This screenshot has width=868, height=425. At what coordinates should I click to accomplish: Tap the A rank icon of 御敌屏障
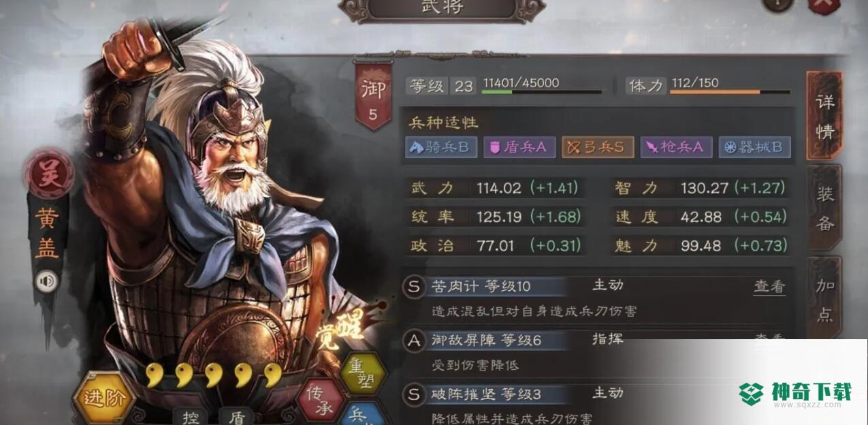coord(413,341)
